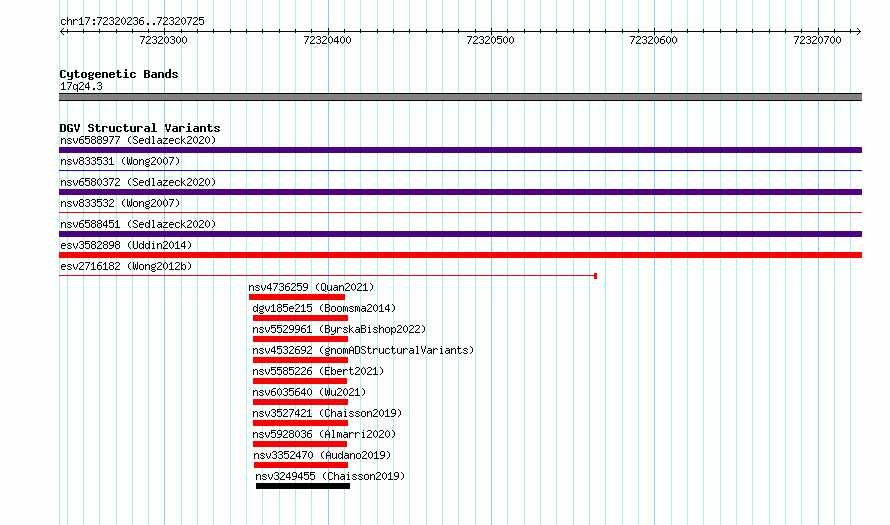Open variant nsv6580372 (Sedlazeck2020) label
Viewport: 890px width, 525px height.
(x=138, y=182)
